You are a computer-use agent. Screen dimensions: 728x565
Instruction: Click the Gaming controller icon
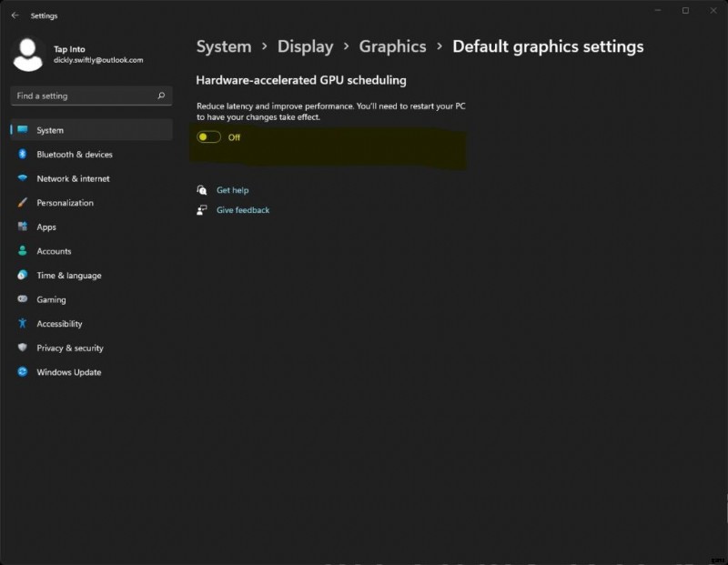pos(22,299)
